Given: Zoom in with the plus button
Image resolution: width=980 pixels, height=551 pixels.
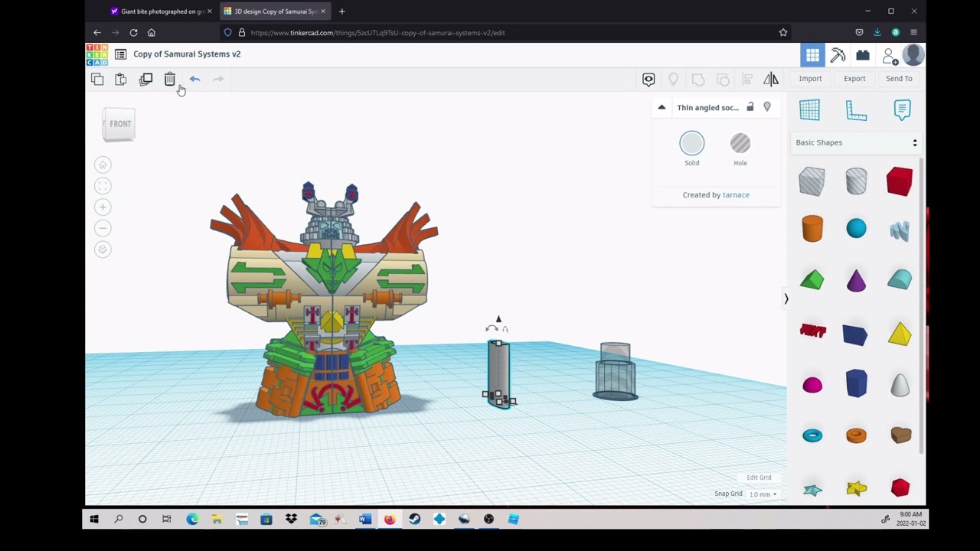Looking at the screenshot, I should (103, 207).
